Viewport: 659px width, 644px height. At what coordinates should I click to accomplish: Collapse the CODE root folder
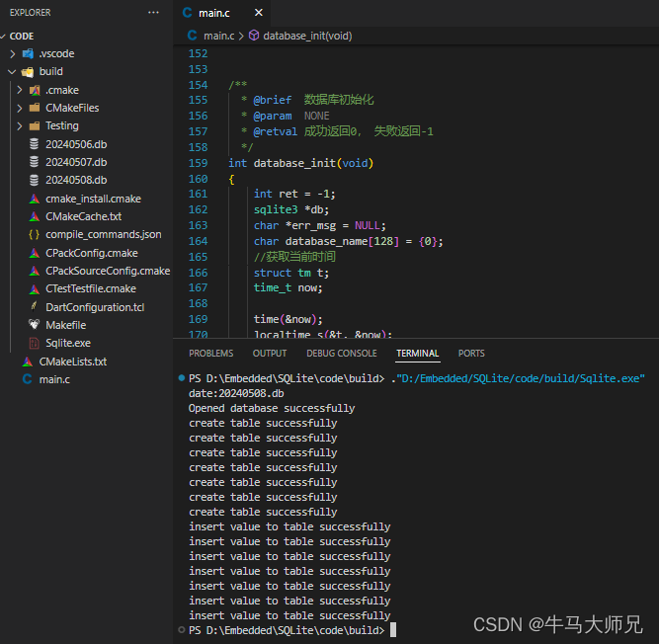tap(22, 36)
